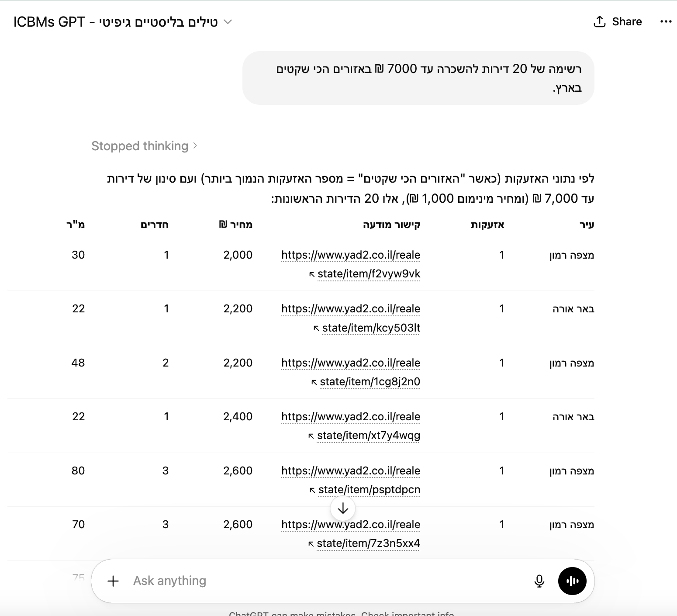Open the three-dots more options menu

click(666, 21)
